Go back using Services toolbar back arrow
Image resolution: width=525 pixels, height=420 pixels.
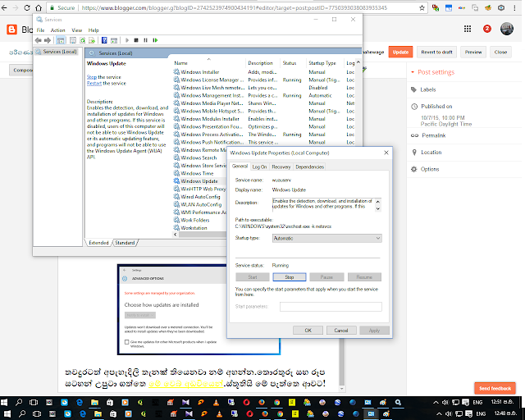(39, 40)
